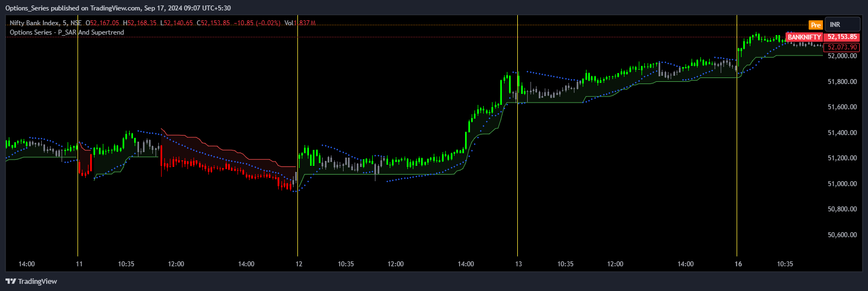The width and height of the screenshot is (868, 291).
Task: Click the 50,800.00 price axis label
Action: click(x=842, y=209)
